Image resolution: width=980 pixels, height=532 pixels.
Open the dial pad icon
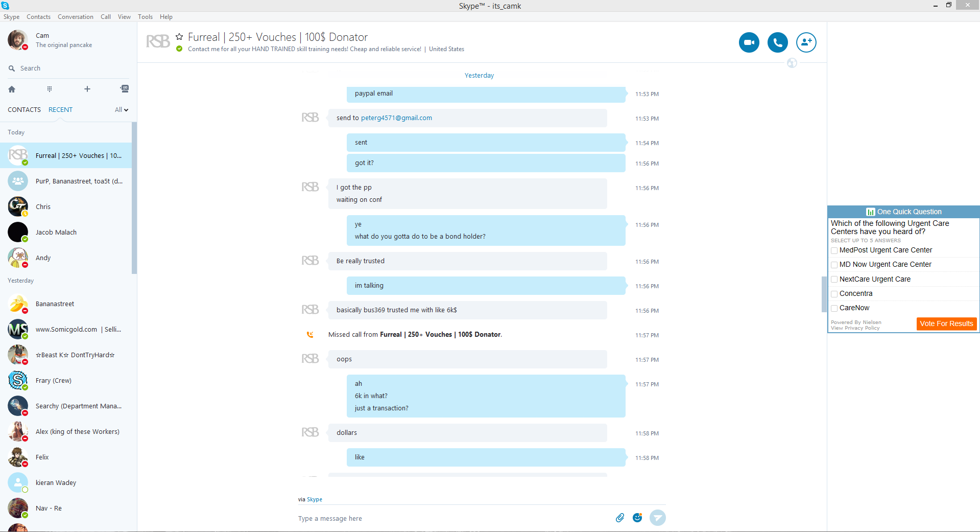tap(50, 89)
